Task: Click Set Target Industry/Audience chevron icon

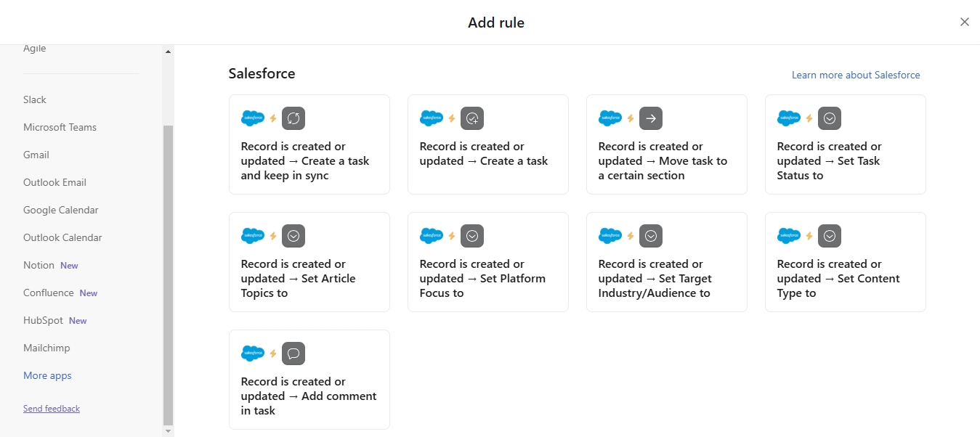Action: click(651, 236)
